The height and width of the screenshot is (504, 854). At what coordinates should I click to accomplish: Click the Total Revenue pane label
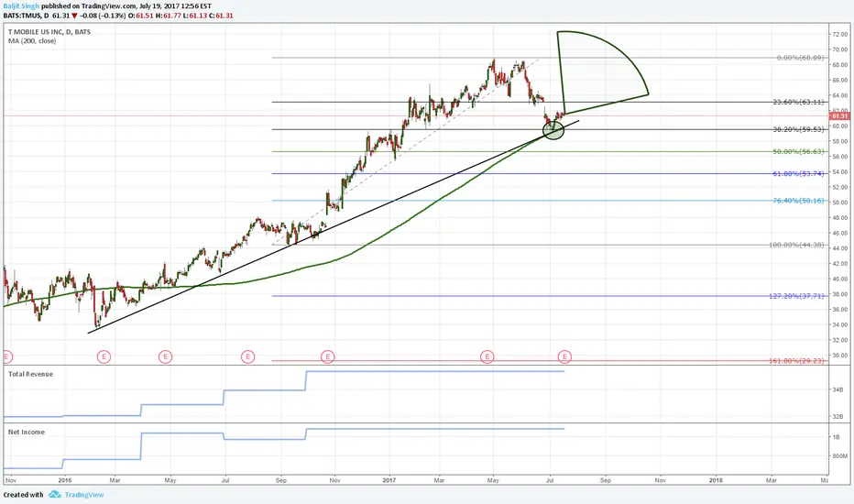pyautogui.click(x=30, y=374)
